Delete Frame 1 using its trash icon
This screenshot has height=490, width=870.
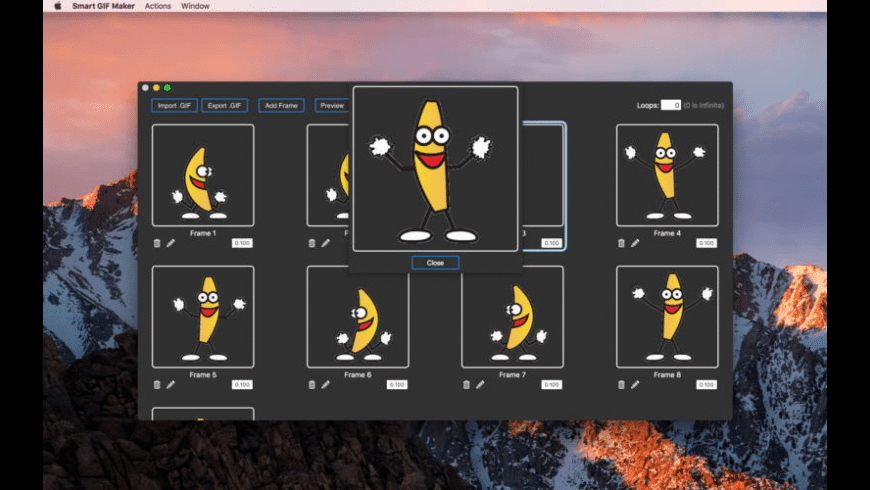pos(157,243)
